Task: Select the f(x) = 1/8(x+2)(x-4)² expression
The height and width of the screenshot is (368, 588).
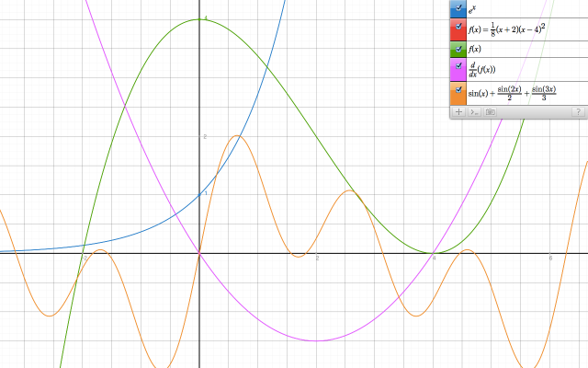Action: (x=506, y=29)
